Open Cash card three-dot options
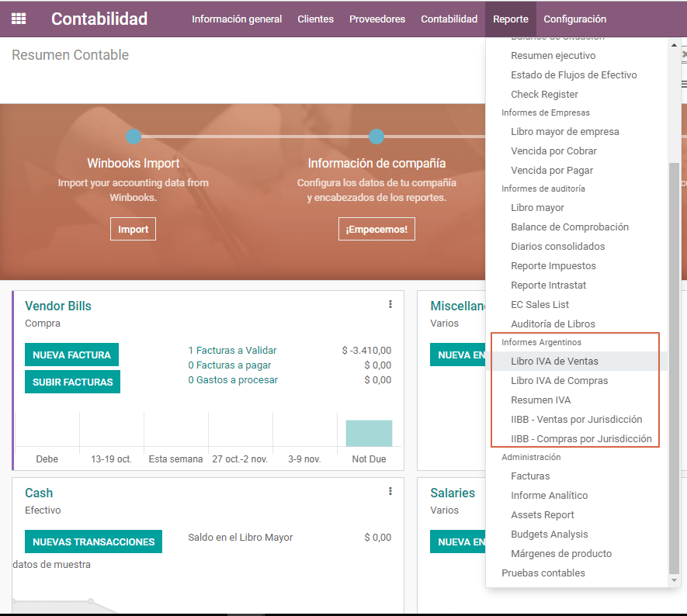 (x=390, y=492)
